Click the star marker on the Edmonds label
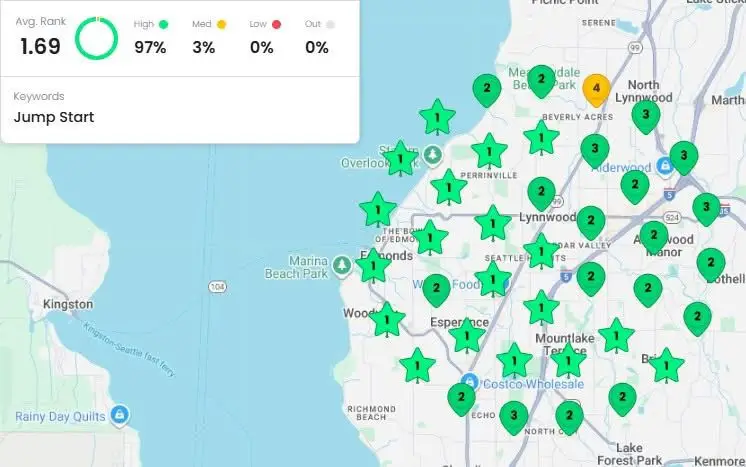The height and width of the screenshot is (467, 746). coord(373,266)
